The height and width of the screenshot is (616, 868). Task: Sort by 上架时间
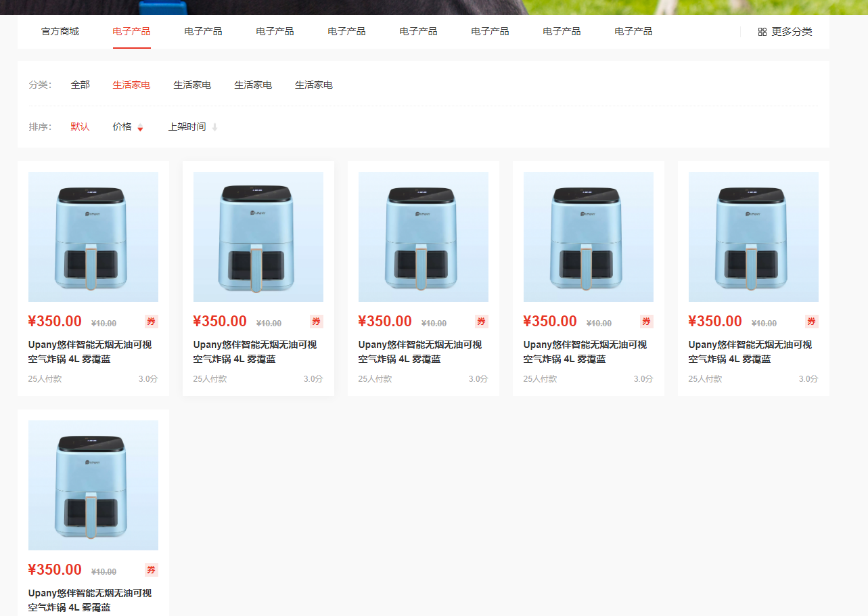187,127
